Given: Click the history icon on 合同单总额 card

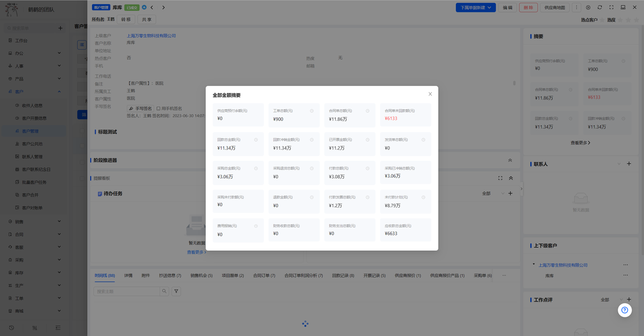Looking at the screenshot, I should 367,111.
